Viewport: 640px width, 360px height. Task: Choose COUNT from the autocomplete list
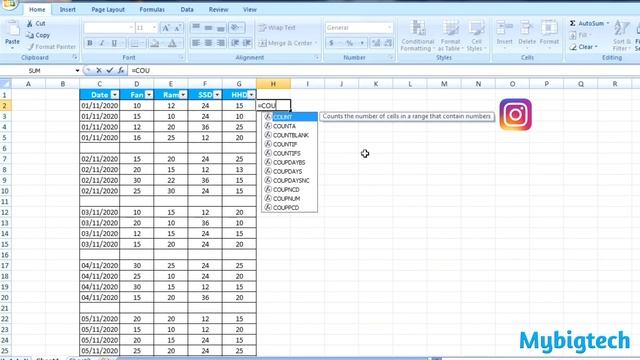290,117
